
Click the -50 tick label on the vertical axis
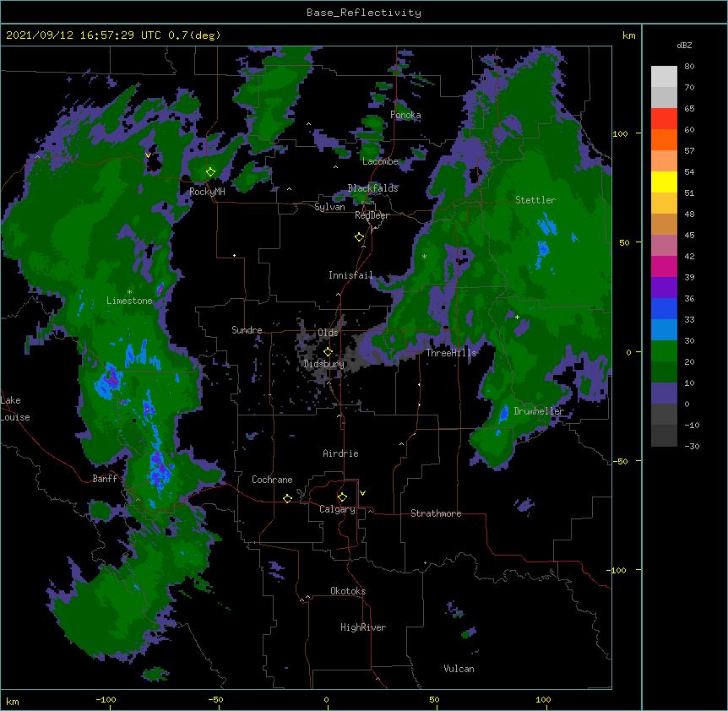[x=619, y=461]
